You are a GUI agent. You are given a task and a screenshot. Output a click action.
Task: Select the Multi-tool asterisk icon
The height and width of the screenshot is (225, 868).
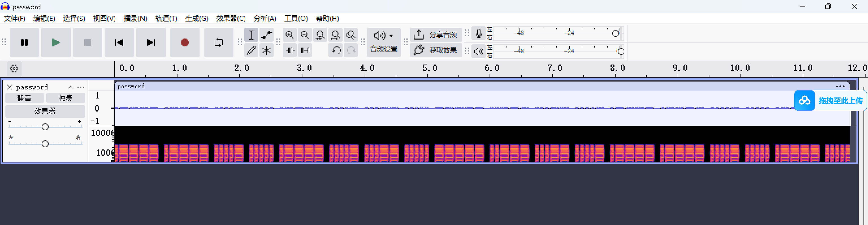point(266,50)
